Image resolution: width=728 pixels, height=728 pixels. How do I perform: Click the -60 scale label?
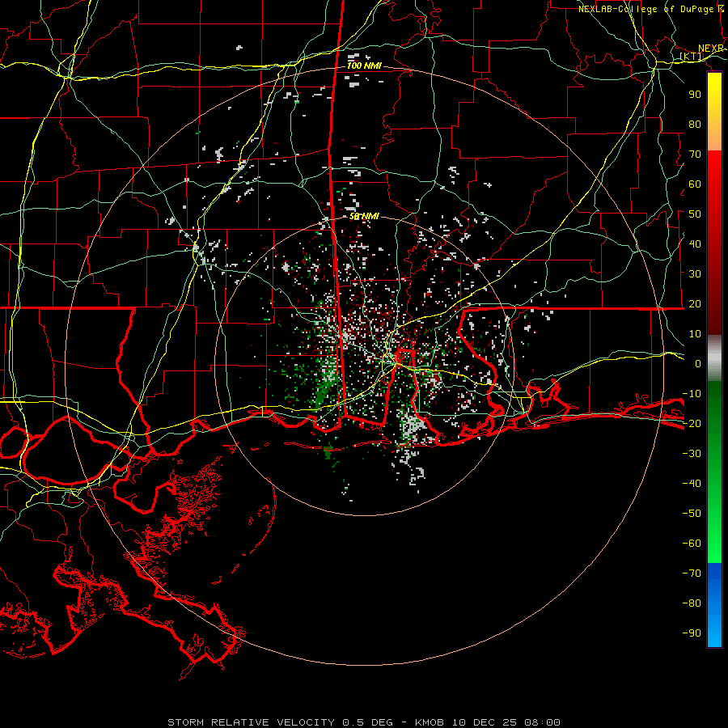tap(692, 544)
